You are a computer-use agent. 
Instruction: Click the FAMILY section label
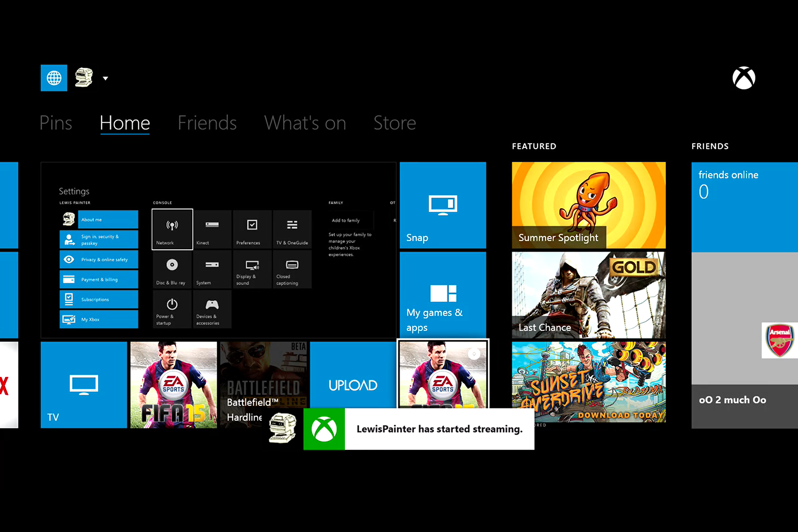(x=336, y=202)
